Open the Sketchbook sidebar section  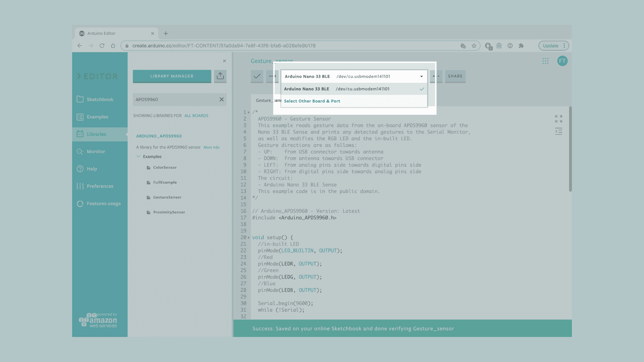100,100
